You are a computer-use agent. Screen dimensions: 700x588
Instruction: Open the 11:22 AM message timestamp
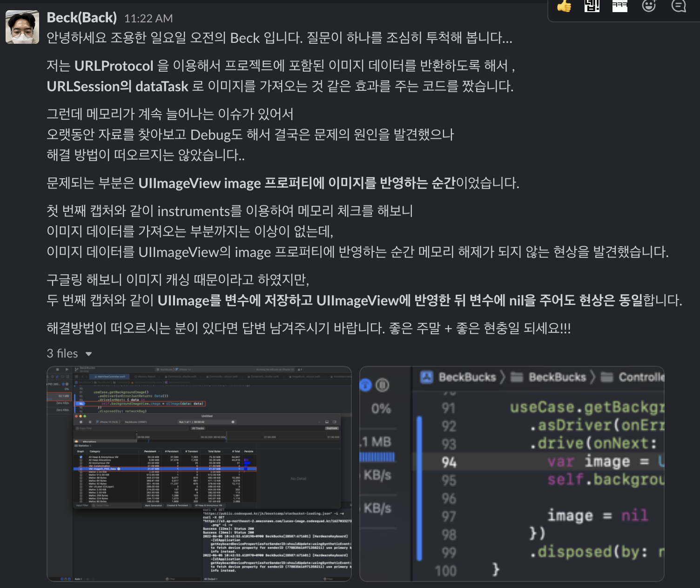(148, 19)
